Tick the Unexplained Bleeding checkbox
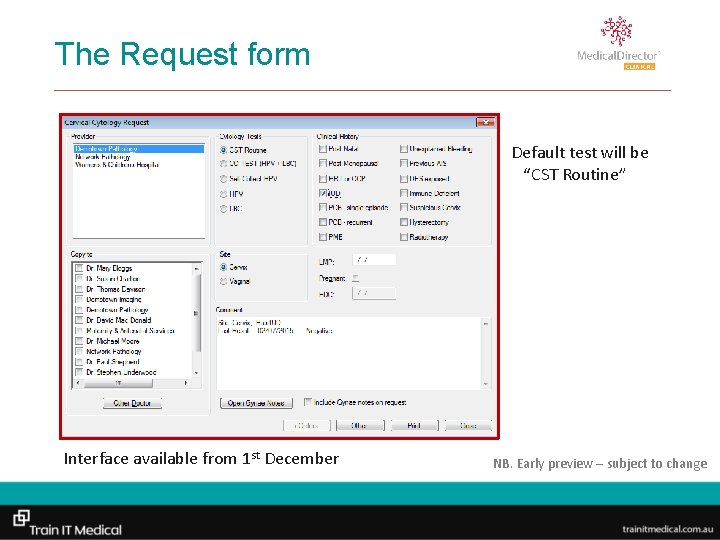Screen dimensions: 720x540 click(404, 149)
